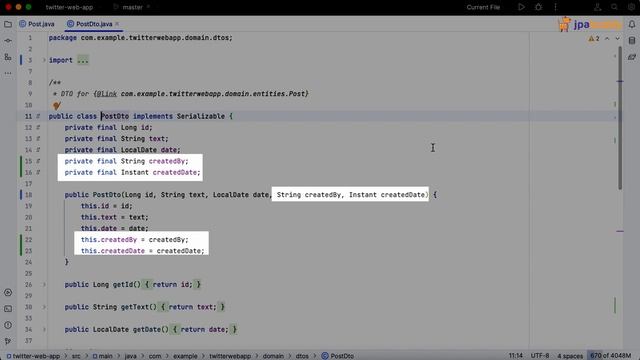The image size is (640, 360).
Task: Click src in the breadcrumb bar
Action: point(76,356)
